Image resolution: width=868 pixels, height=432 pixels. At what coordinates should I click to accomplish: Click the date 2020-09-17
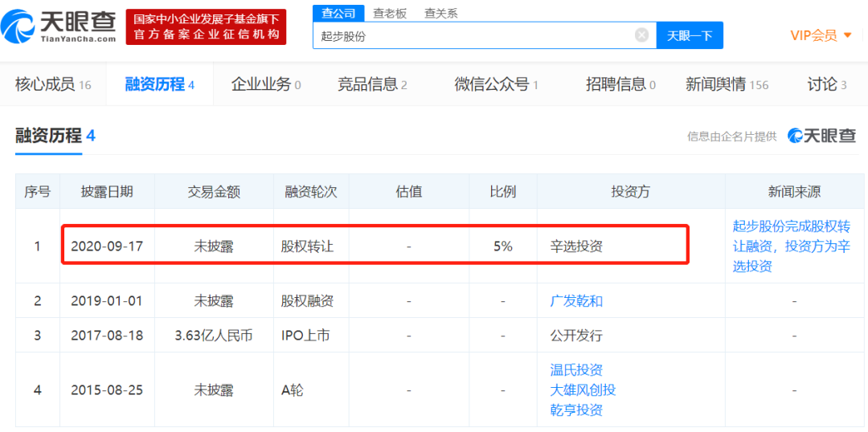point(107,247)
